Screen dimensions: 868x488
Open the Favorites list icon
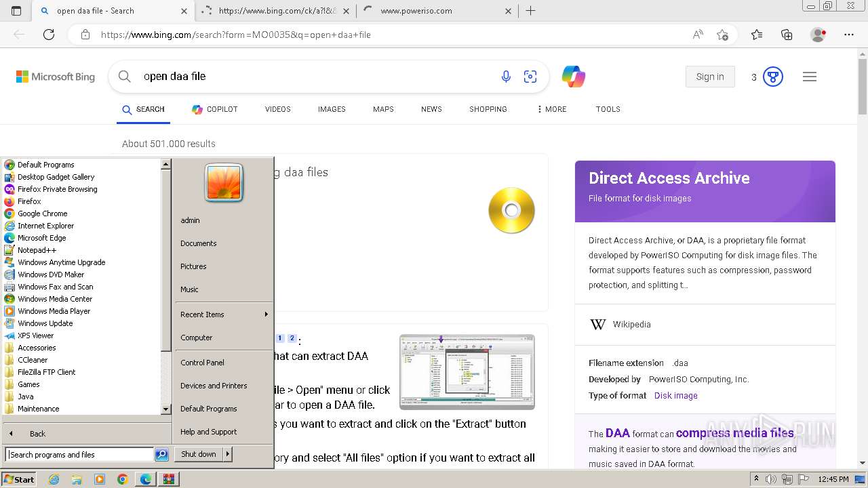(757, 35)
